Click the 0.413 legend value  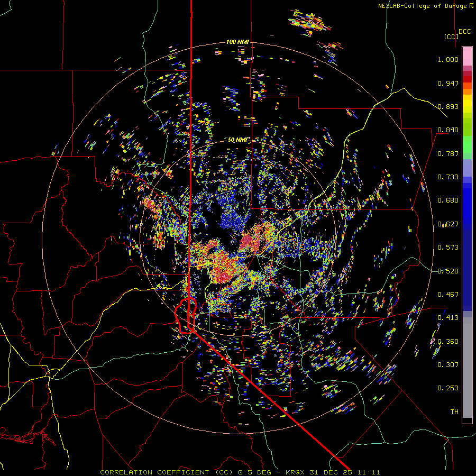[448, 318]
